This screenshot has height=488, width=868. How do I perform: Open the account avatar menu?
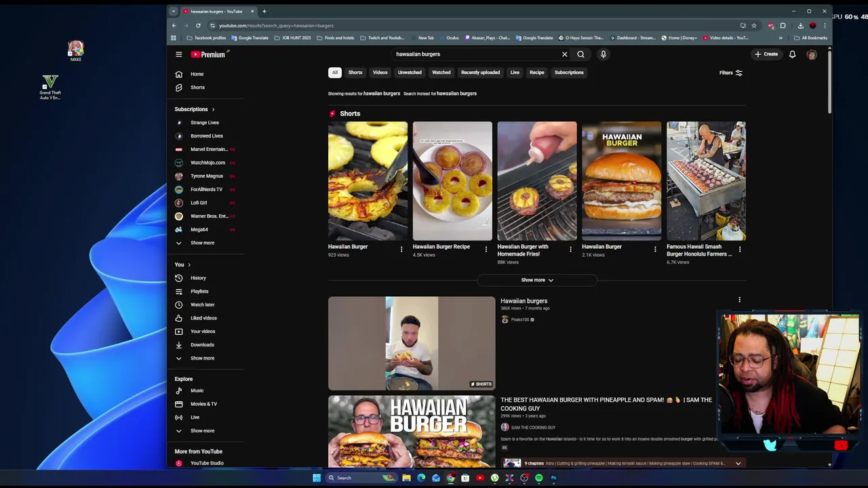pyautogui.click(x=812, y=54)
